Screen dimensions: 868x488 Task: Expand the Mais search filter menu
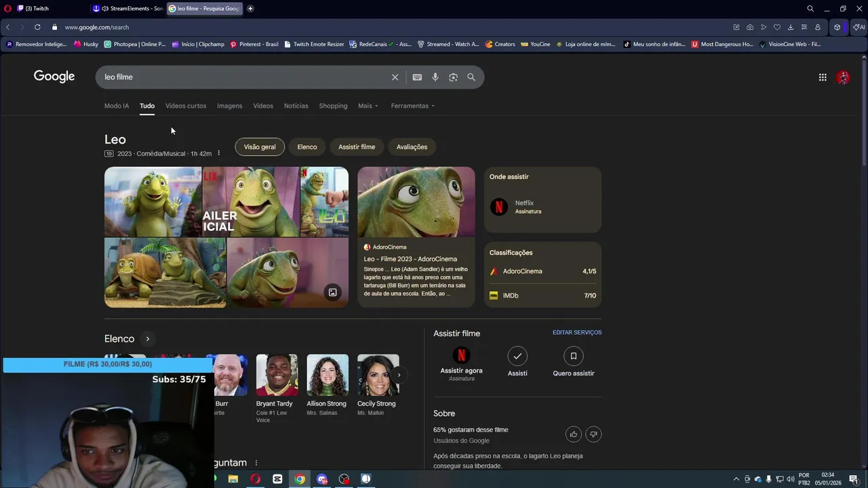tap(368, 106)
